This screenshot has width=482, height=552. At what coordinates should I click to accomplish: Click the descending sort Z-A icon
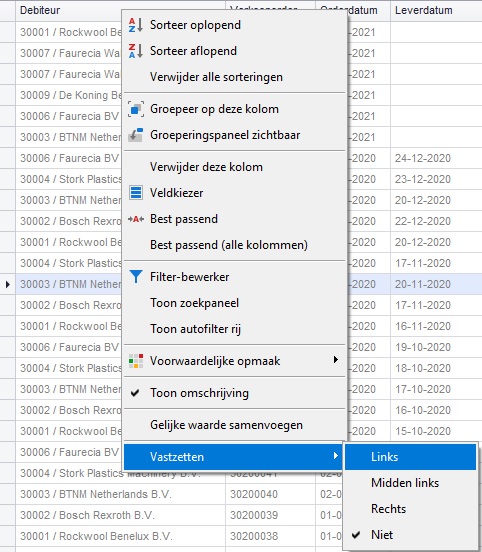click(136, 51)
